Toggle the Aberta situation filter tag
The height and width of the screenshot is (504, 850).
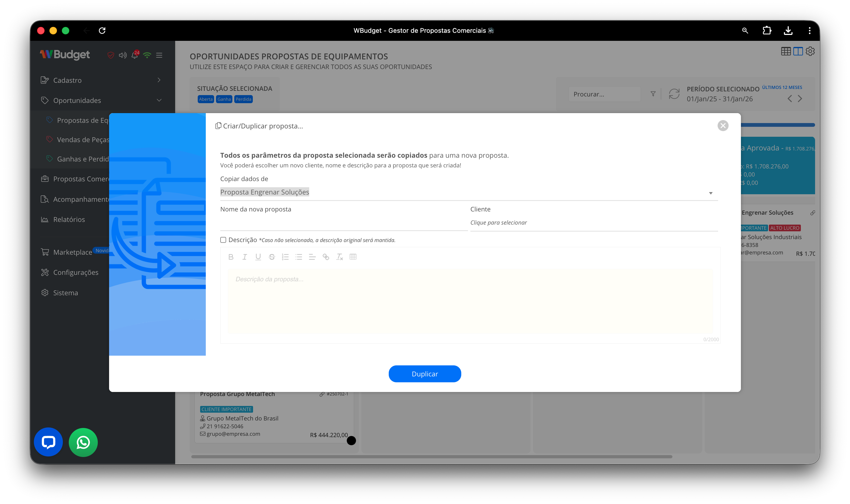pyautogui.click(x=206, y=99)
